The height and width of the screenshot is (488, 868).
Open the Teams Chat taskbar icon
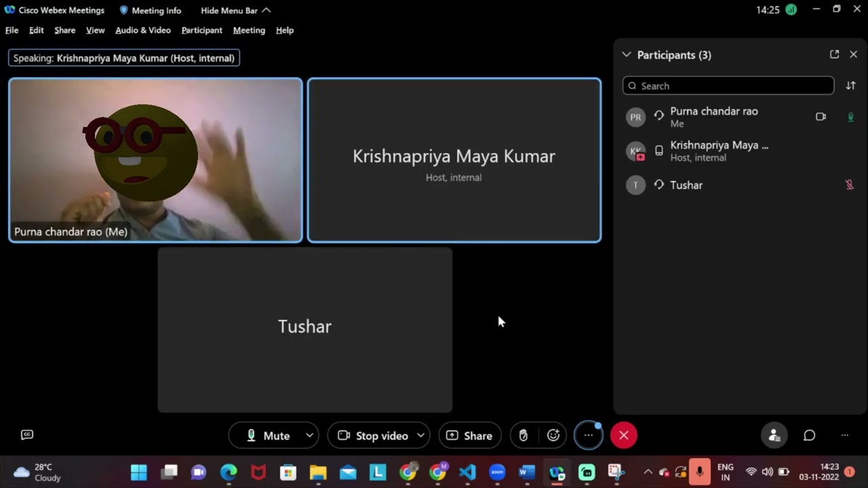coord(199,472)
